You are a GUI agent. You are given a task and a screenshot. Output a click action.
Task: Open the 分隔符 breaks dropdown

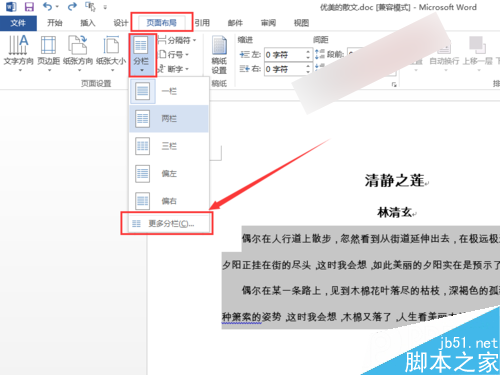pyautogui.click(x=177, y=40)
